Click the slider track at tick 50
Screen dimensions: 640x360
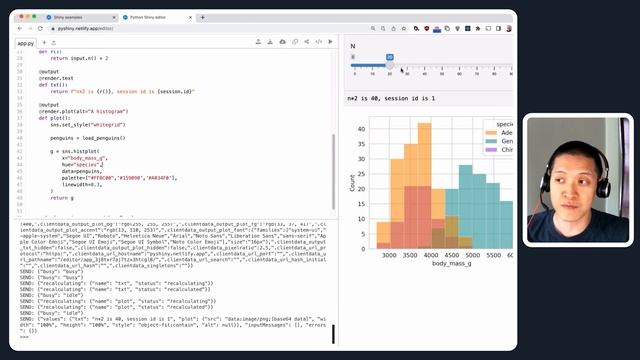click(442, 65)
